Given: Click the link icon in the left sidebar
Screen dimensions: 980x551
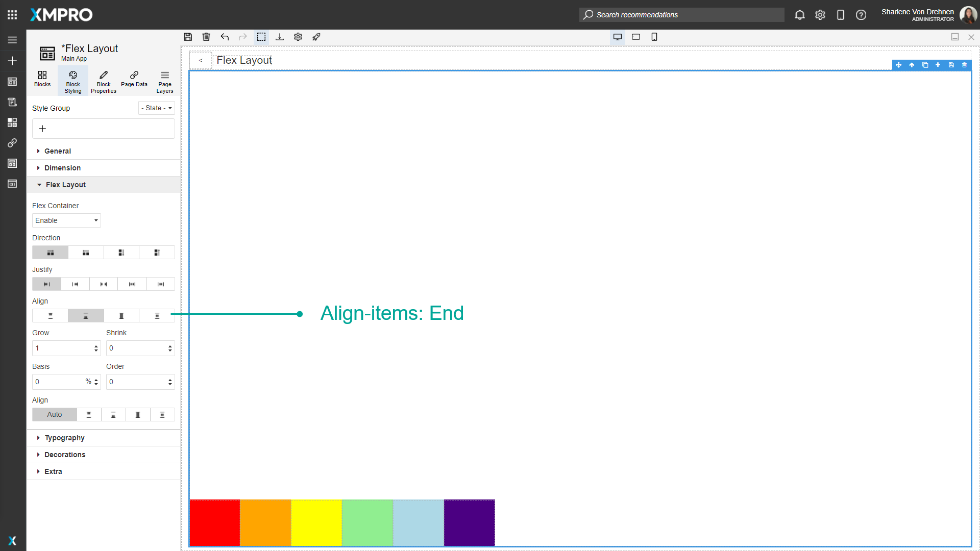Looking at the screenshot, I should click(12, 143).
